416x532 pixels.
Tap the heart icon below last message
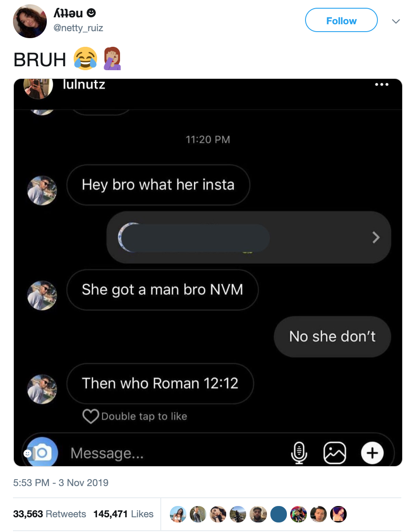click(x=91, y=416)
